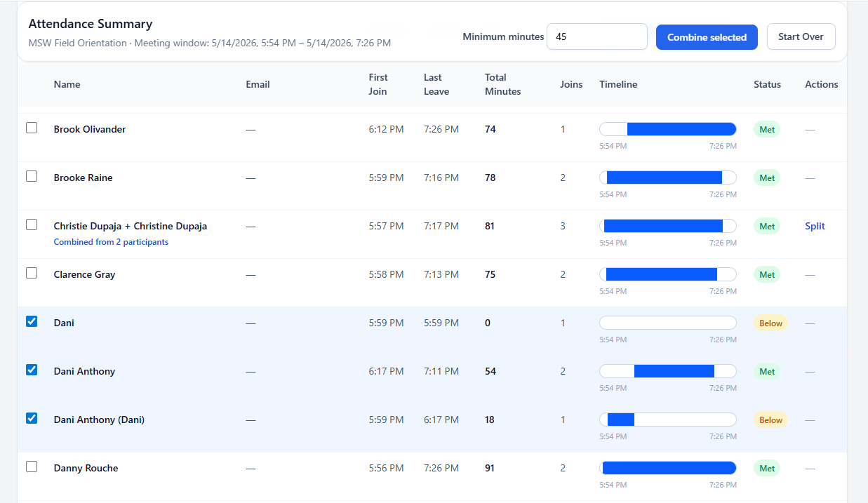
Task: Select the Brook Olivander row checkbox
Action: click(32, 128)
